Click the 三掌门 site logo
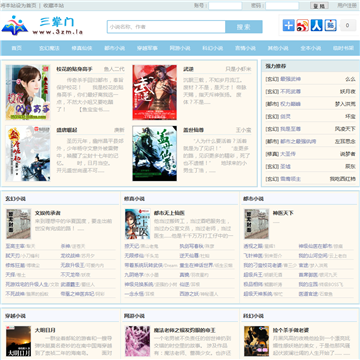Screen dimensions: 360x360 click(x=42, y=25)
